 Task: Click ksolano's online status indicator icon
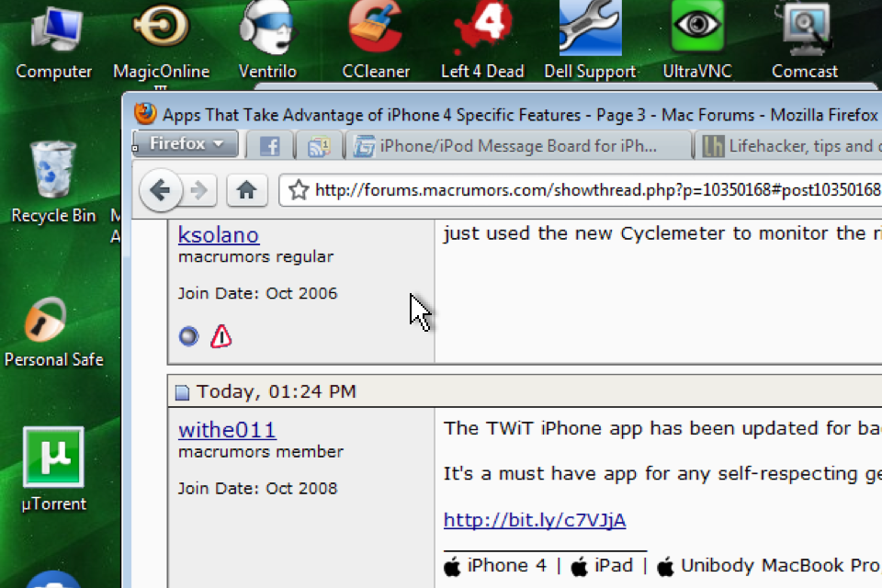(189, 336)
